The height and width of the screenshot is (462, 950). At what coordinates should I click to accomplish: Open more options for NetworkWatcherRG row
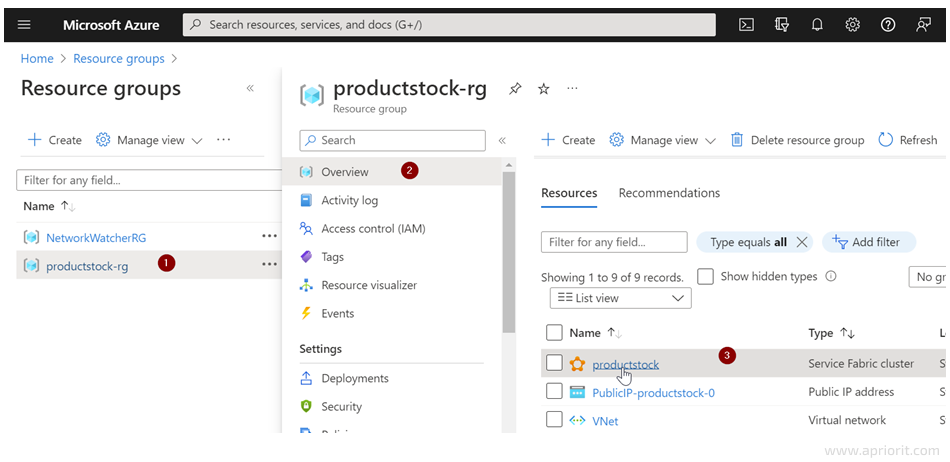269,236
